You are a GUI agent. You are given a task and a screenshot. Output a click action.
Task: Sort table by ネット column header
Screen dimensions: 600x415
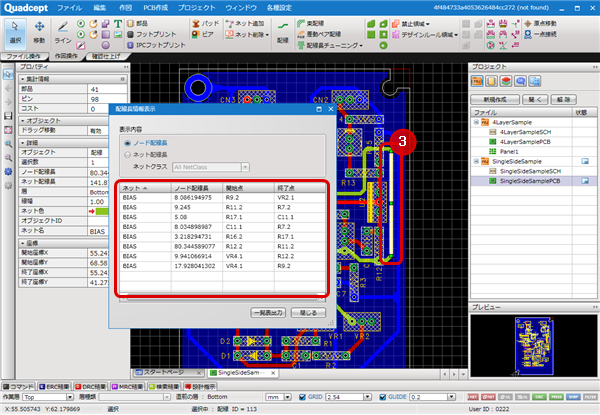coord(145,188)
